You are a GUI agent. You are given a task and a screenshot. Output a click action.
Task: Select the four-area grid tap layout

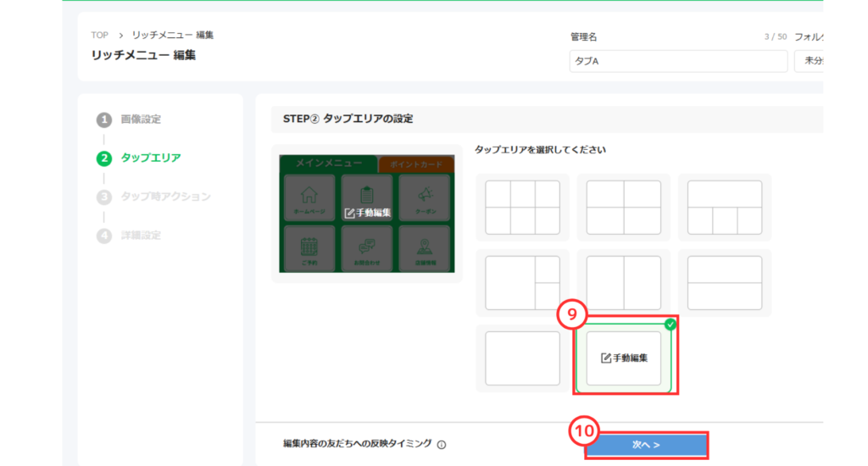pyautogui.click(x=623, y=207)
